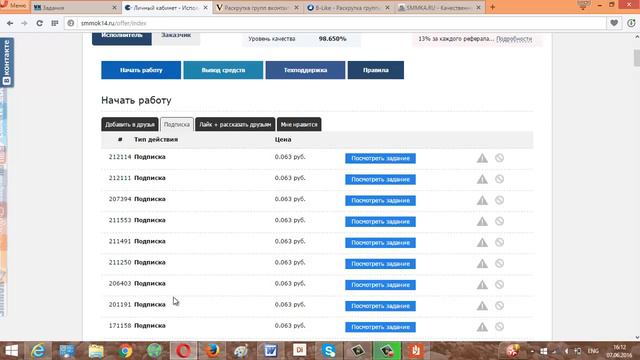The width and height of the screenshot is (640, 360).
Task: Click warning icon in row 206403
Action: click(x=482, y=284)
